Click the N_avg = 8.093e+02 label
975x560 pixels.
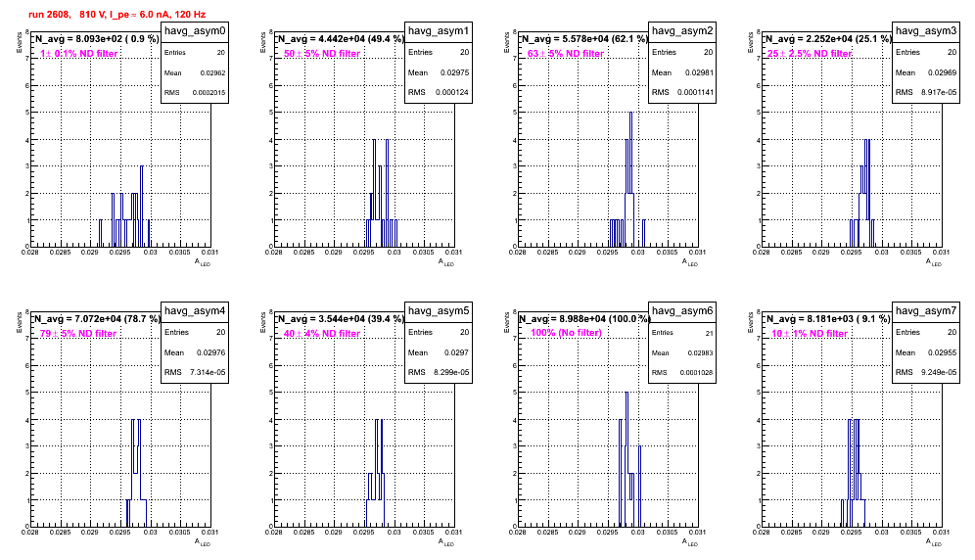point(96,38)
